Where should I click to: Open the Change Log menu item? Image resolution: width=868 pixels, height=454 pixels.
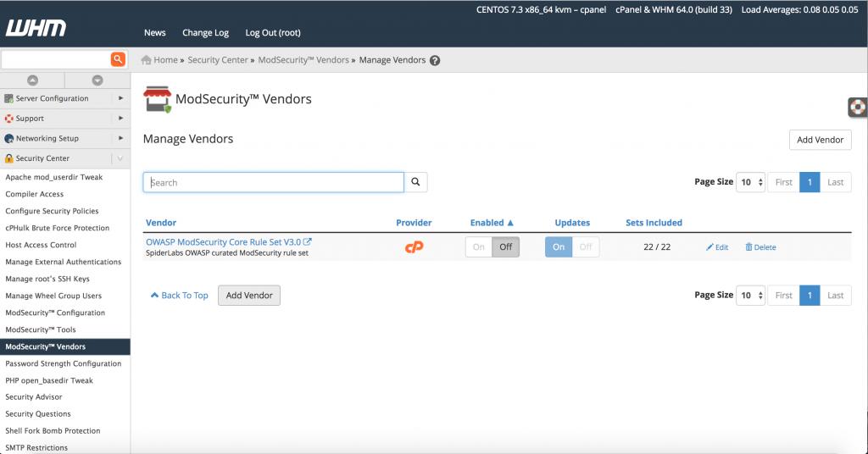click(205, 33)
